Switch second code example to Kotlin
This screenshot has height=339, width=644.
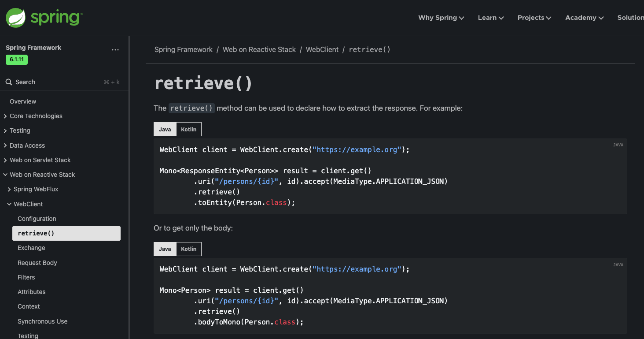pos(189,249)
